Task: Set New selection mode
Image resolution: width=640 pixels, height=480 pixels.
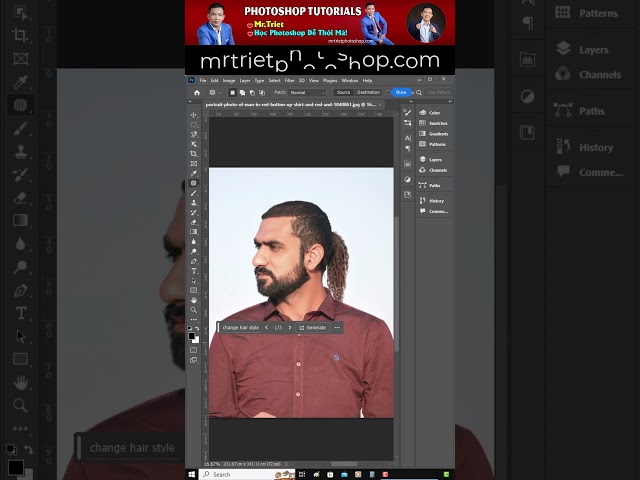Action: (232, 93)
